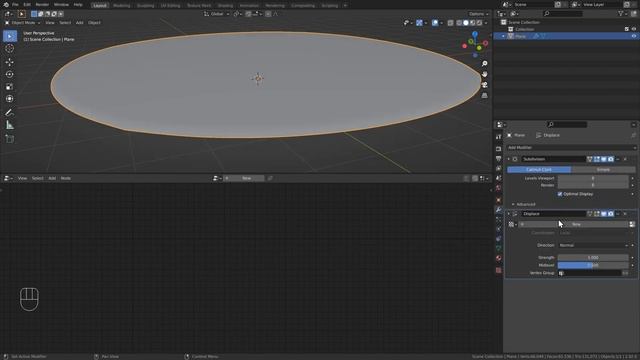Click the blue Z axis gizmo handle

(475, 35)
